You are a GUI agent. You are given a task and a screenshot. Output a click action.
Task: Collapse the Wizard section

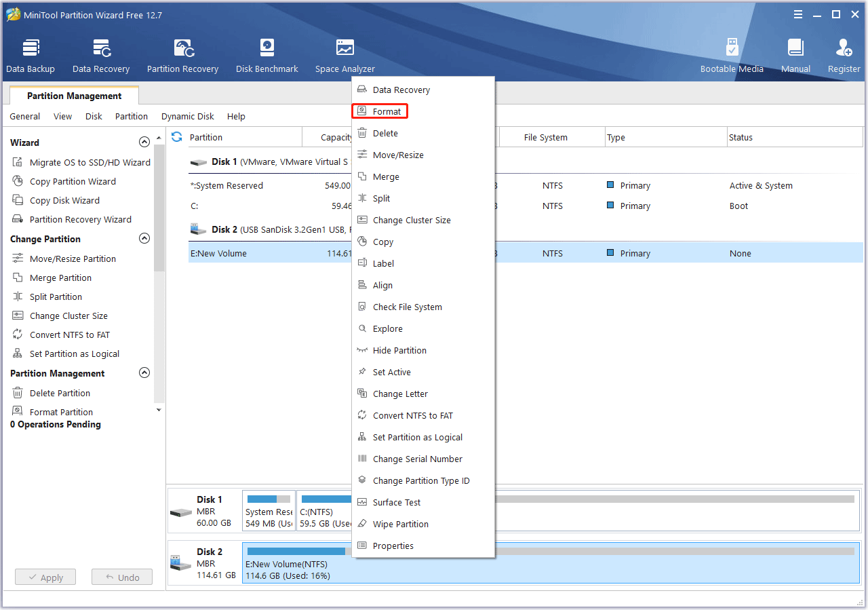(144, 142)
